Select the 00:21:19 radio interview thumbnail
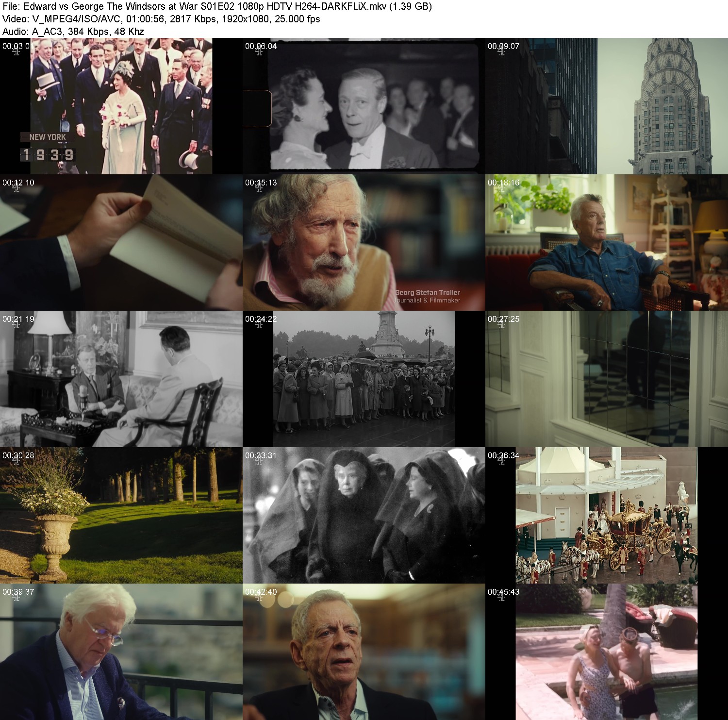This screenshot has width=728, height=720. 121,379
